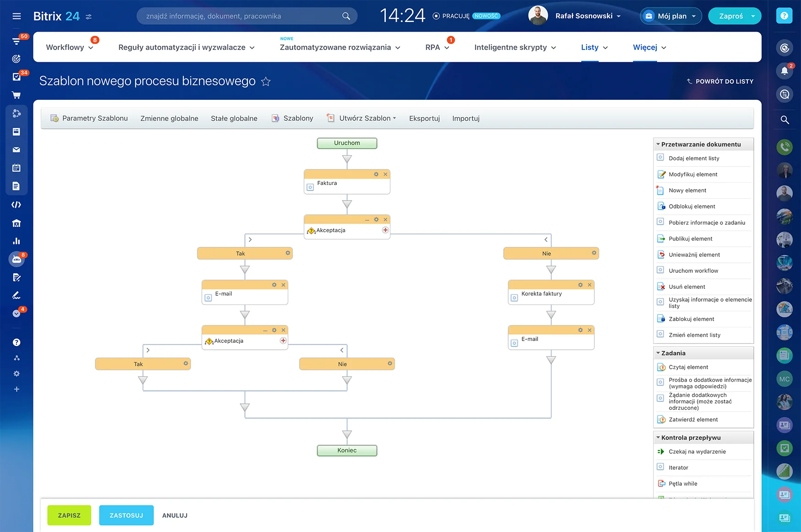Collapse Przetwarzanie dokumentu section

[x=658, y=144]
